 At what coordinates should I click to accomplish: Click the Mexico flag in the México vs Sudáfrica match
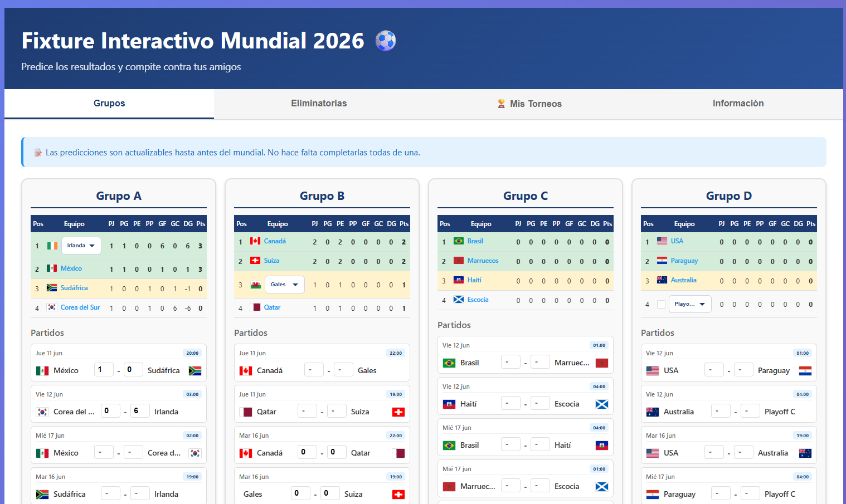point(43,370)
